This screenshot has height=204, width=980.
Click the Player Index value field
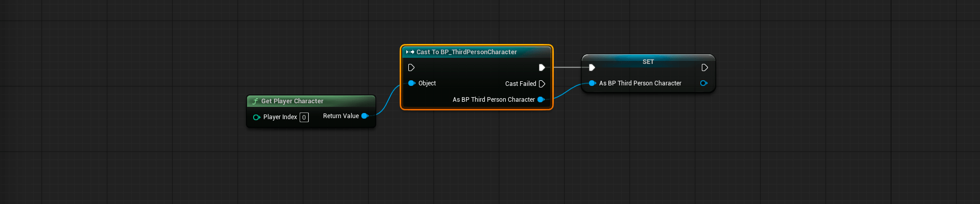[304, 118]
